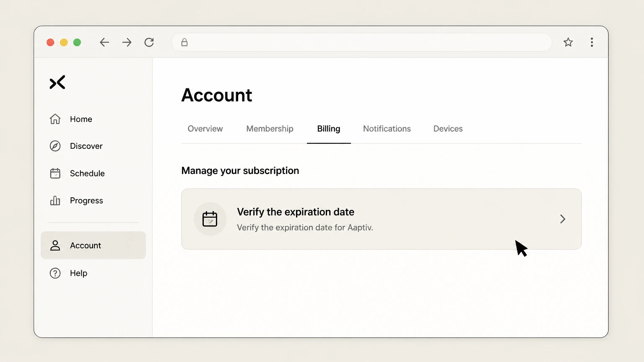
Task: Open the Devices tab
Action: click(448, 129)
